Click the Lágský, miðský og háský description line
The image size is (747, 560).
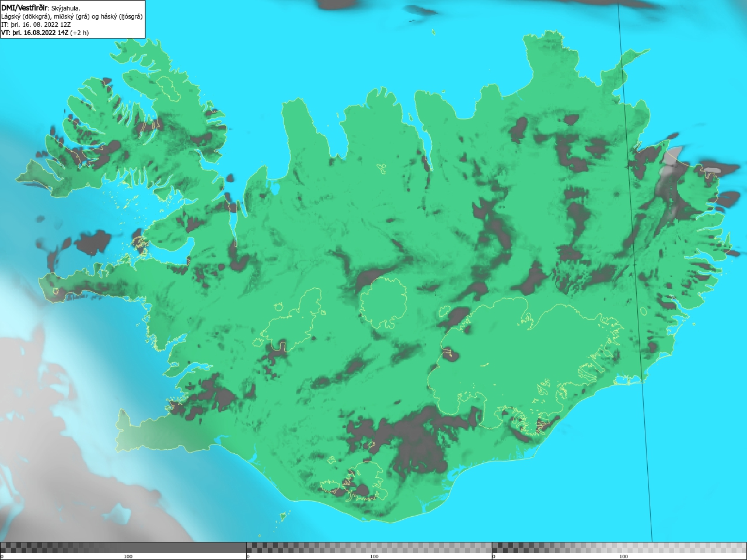[72, 16]
